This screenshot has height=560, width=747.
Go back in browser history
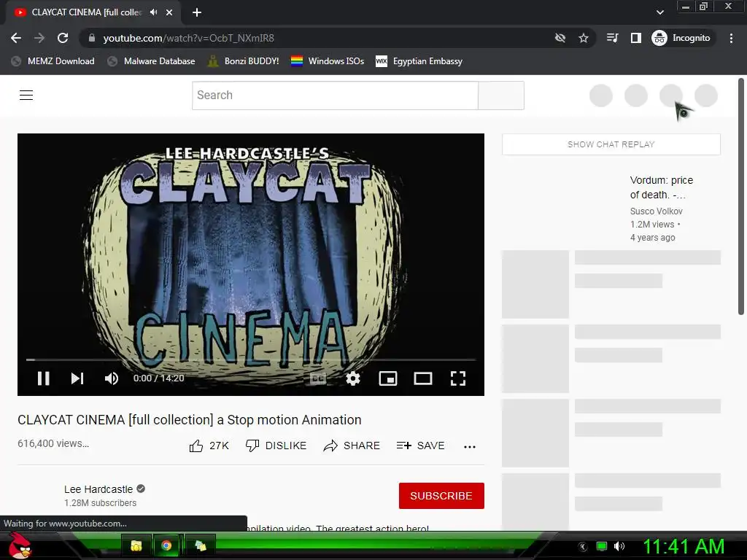tap(16, 38)
